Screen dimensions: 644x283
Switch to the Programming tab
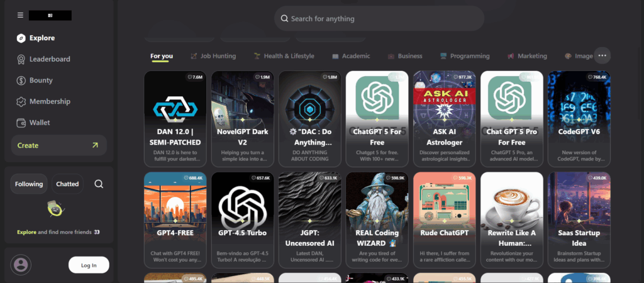pos(464,56)
